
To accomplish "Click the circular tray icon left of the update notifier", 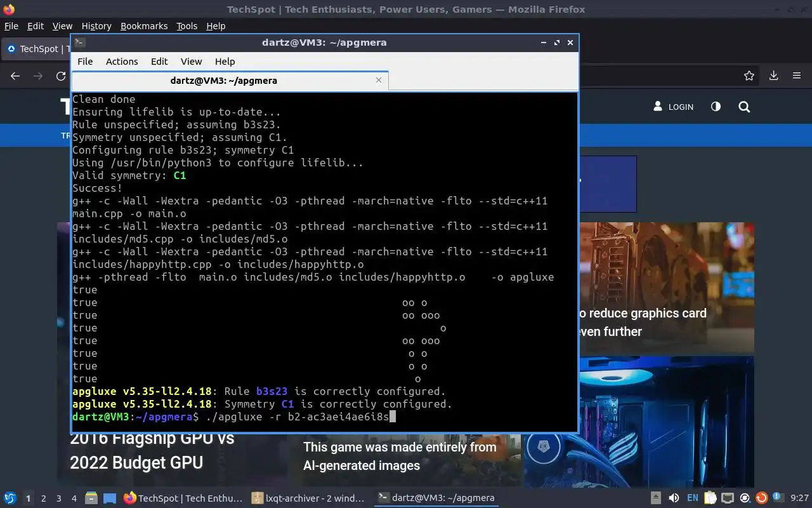I will point(745,498).
